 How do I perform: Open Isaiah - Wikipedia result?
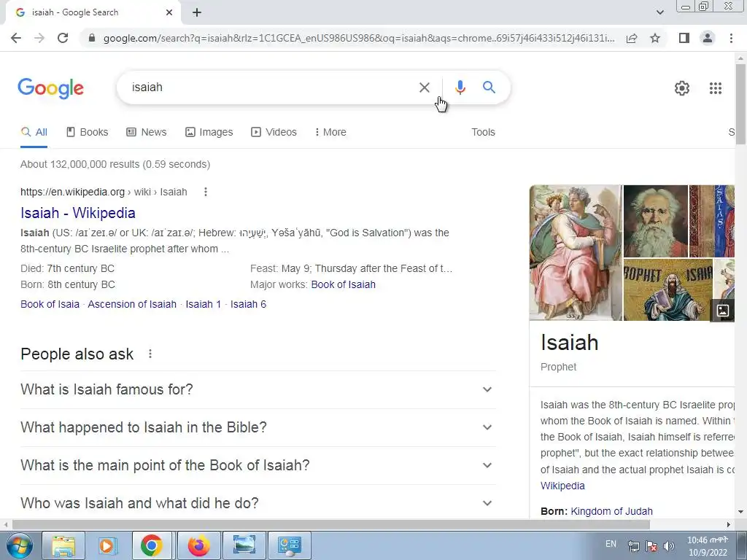pos(78,213)
